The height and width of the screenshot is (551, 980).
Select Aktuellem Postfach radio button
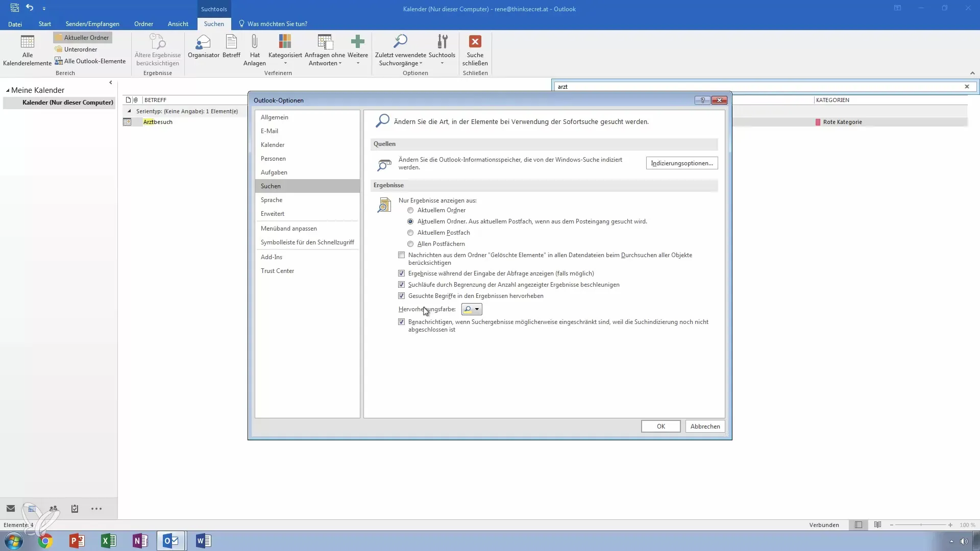click(410, 233)
